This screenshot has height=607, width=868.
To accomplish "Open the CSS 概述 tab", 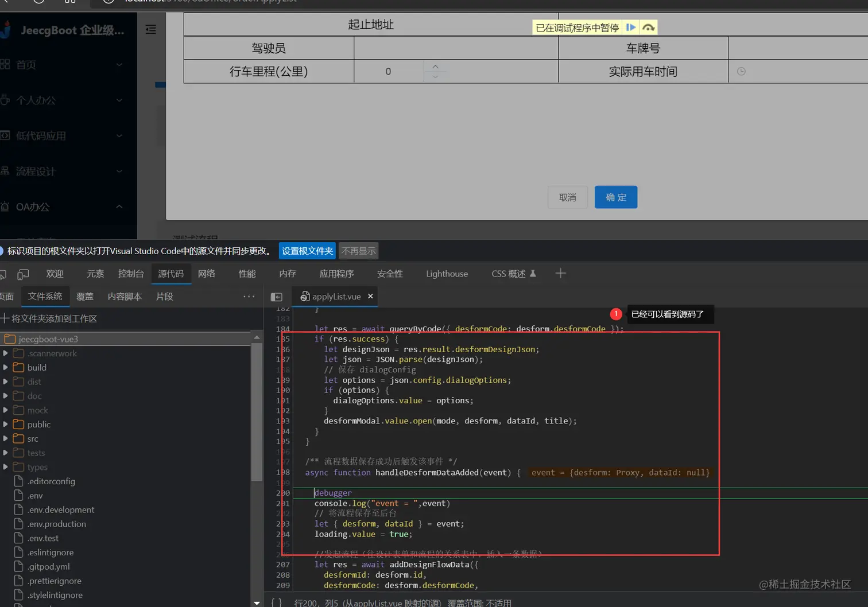I will [513, 274].
